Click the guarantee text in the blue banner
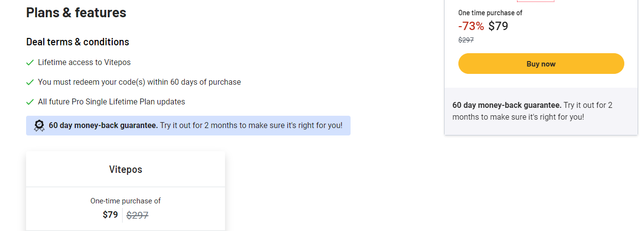The height and width of the screenshot is (231, 644). pyautogui.click(x=195, y=126)
